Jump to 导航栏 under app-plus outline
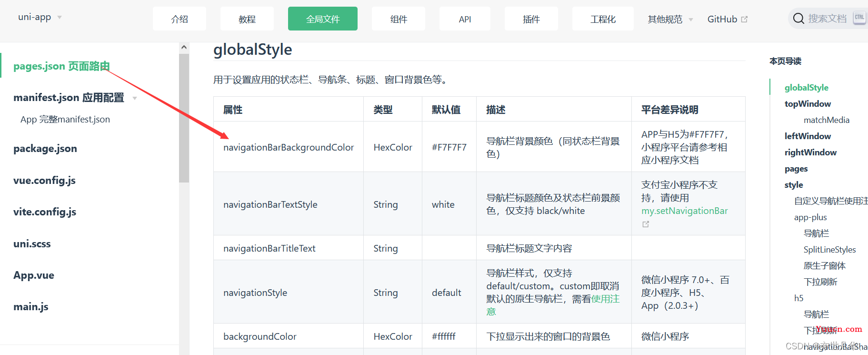The width and height of the screenshot is (868, 355). coord(816,233)
